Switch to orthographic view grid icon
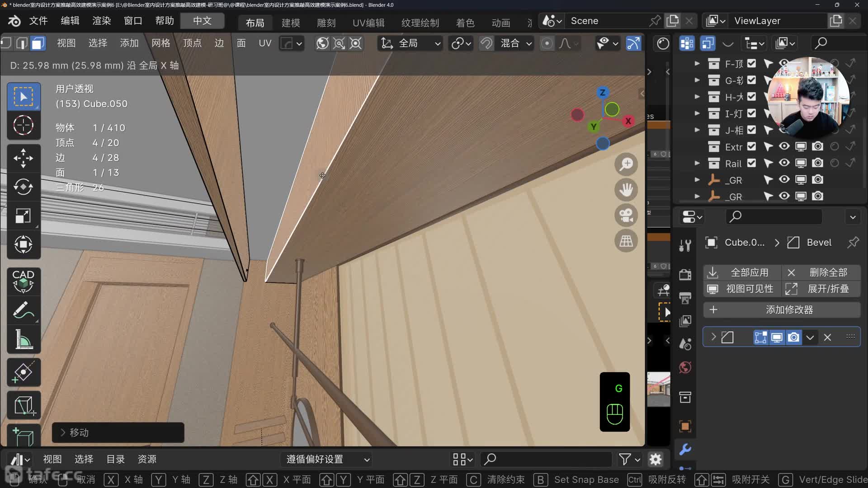Viewport: 868px width, 488px height. pyautogui.click(x=626, y=241)
